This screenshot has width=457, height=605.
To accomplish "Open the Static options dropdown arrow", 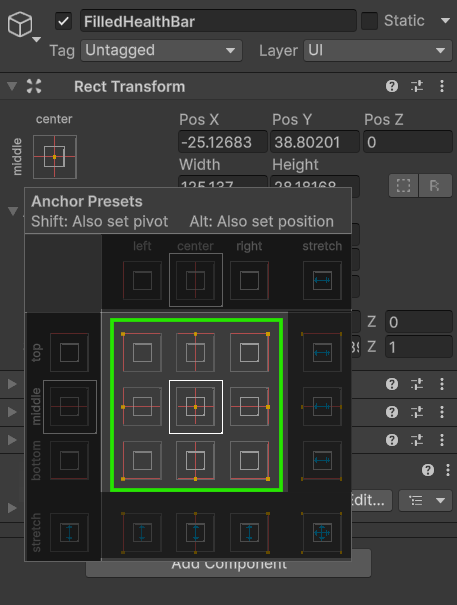I will click(445, 20).
